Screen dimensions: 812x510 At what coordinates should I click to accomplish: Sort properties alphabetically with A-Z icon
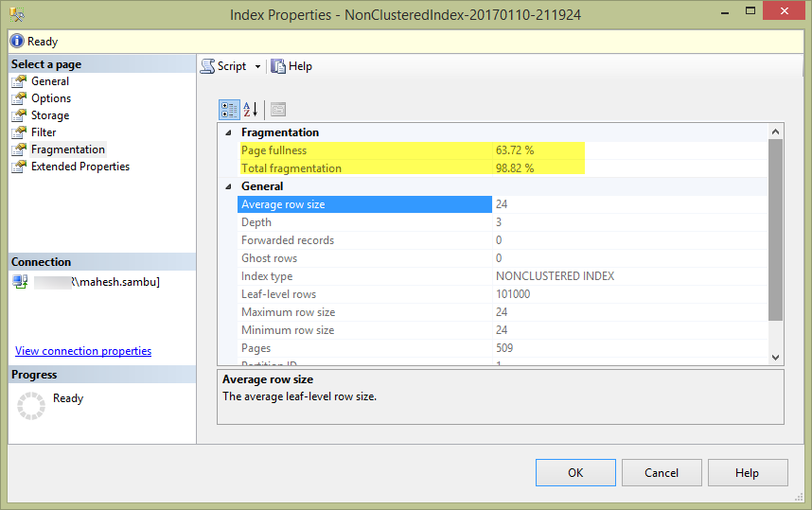[x=251, y=109]
